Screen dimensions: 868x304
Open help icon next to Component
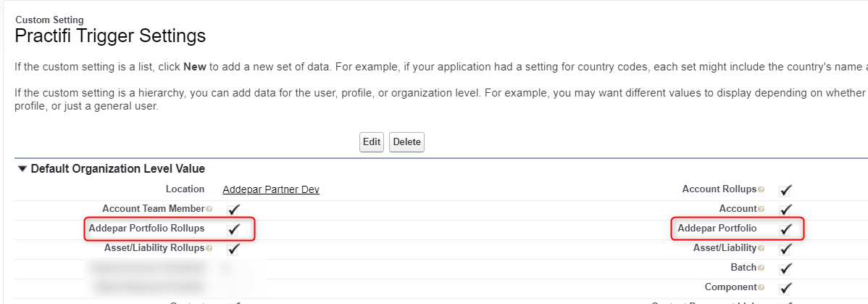[761, 287]
